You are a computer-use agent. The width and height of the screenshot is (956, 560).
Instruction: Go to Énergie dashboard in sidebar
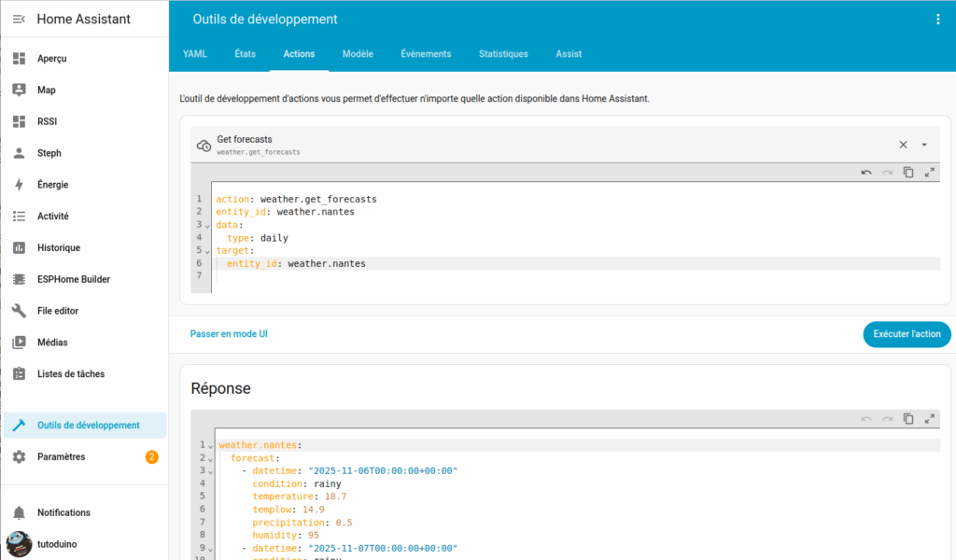pyautogui.click(x=52, y=185)
